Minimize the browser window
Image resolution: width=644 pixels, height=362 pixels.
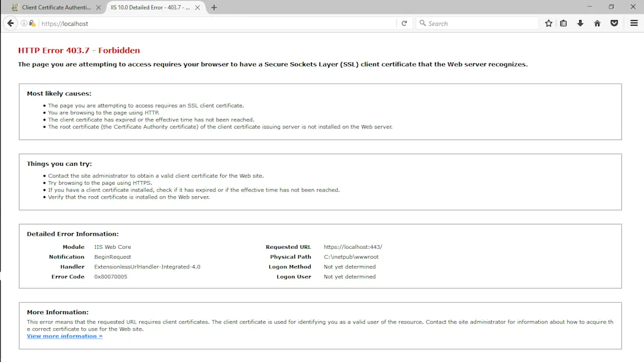click(590, 6)
